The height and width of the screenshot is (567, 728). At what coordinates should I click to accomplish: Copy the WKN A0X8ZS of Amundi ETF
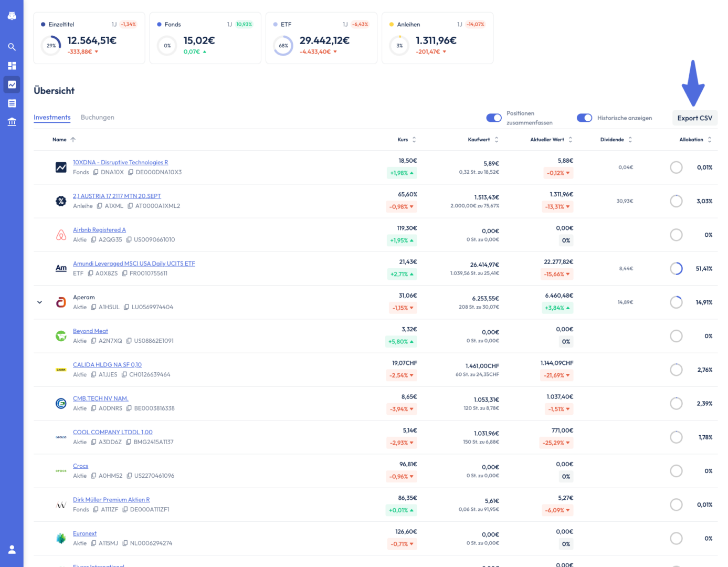pyautogui.click(x=90, y=273)
